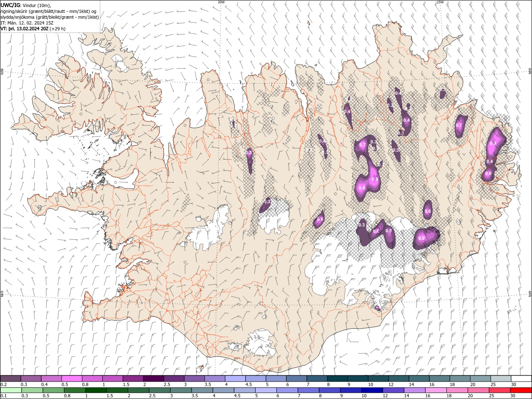The height and width of the screenshot is (399, 532).
Task: Click the bottom legend swatch between 2 and 2.5
Action: tap(138, 390)
